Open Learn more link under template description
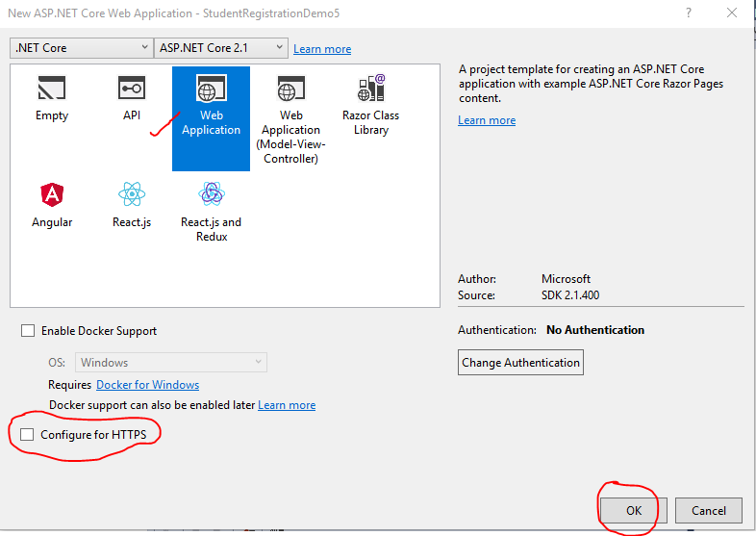The width and height of the screenshot is (756, 536). click(x=487, y=120)
